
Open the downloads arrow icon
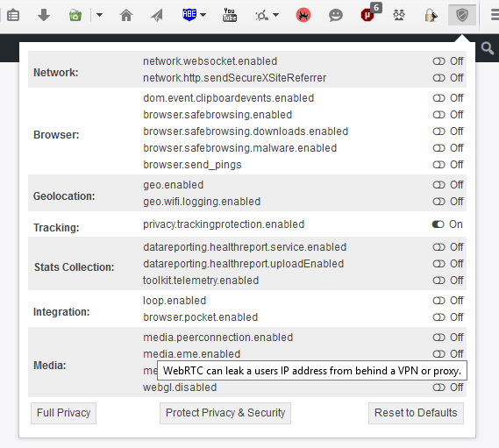pyautogui.click(x=44, y=15)
